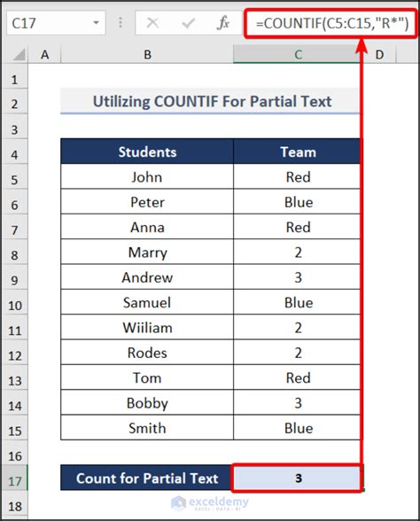Viewport: 420px width, 521px height.
Task: Click the Count for Partial Text cell
Action: [147, 478]
